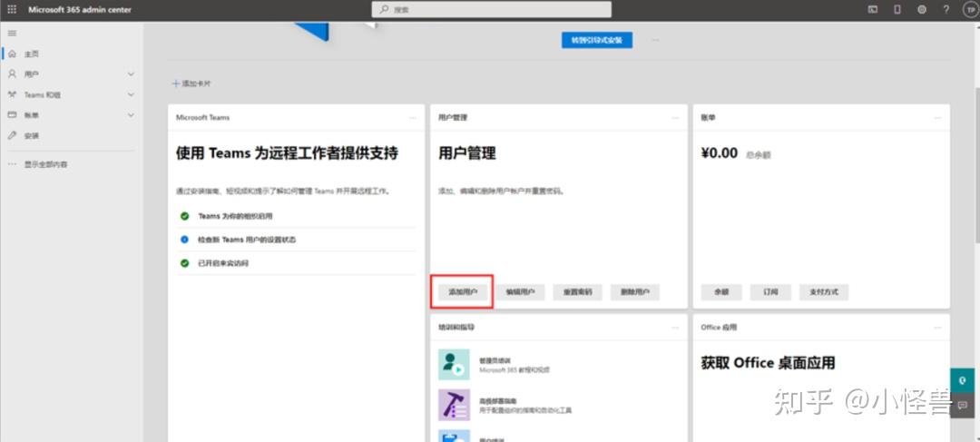Click the Edit user (编辑用户) button
Image resolution: width=980 pixels, height=442 pixels.
[x=520, y=292]
